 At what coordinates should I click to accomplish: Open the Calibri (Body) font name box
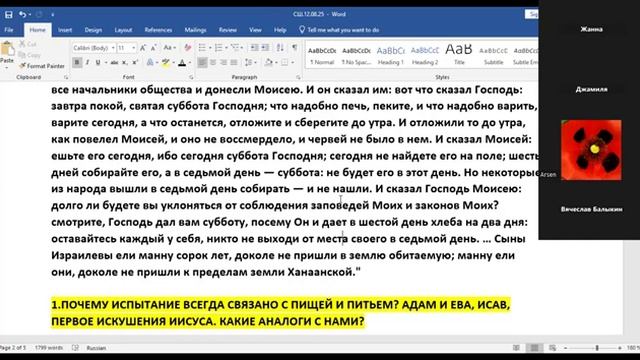(93, 48)
